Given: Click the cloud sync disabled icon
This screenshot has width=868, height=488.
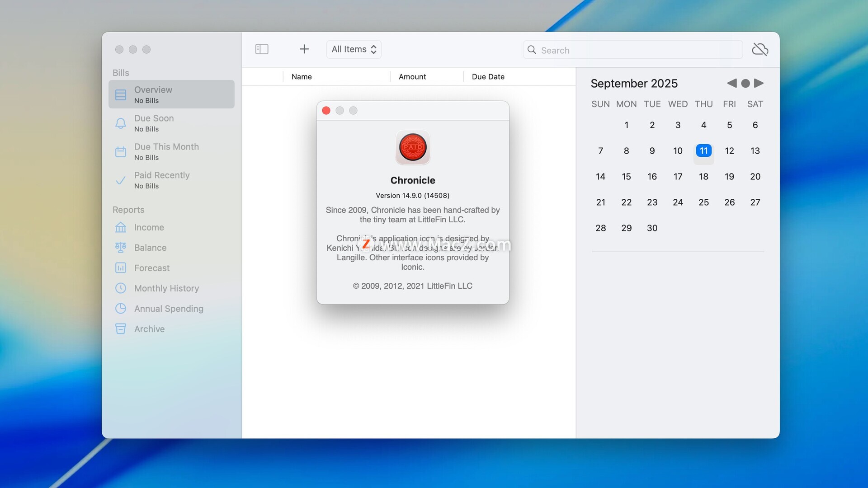Looking at the screenshot, I should click(760, 49).
